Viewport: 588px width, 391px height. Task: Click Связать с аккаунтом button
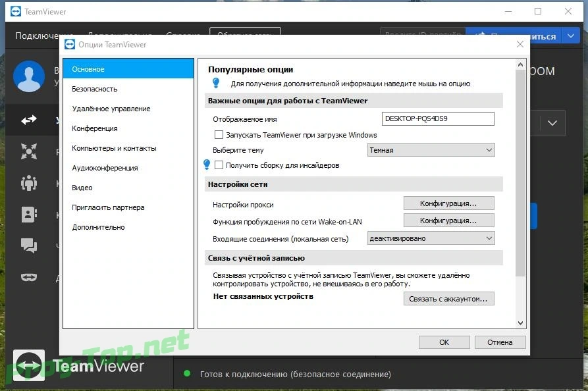pyautogui.click(x=448, y=299)
